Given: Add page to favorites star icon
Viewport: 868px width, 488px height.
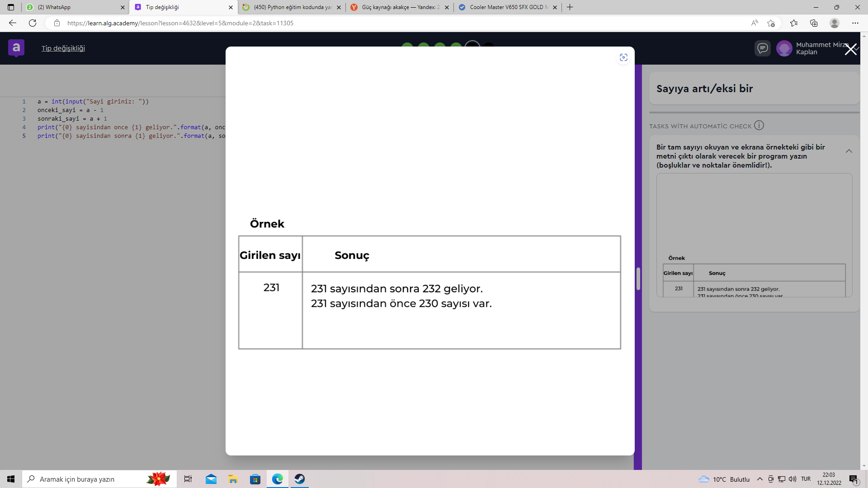Looking at the screenshot, I should (x=771, y=23).
